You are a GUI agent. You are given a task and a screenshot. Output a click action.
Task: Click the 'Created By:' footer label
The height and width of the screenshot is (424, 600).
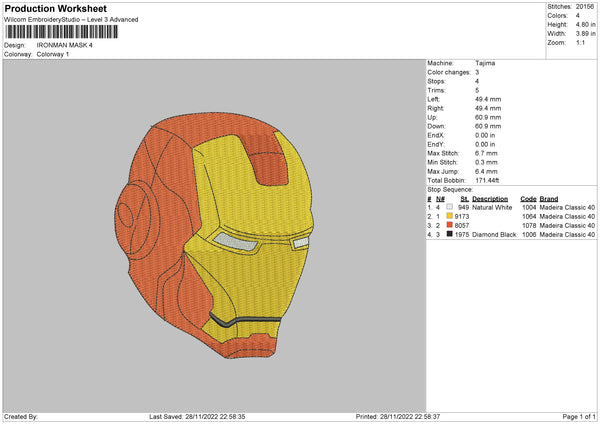click(21, 416)
